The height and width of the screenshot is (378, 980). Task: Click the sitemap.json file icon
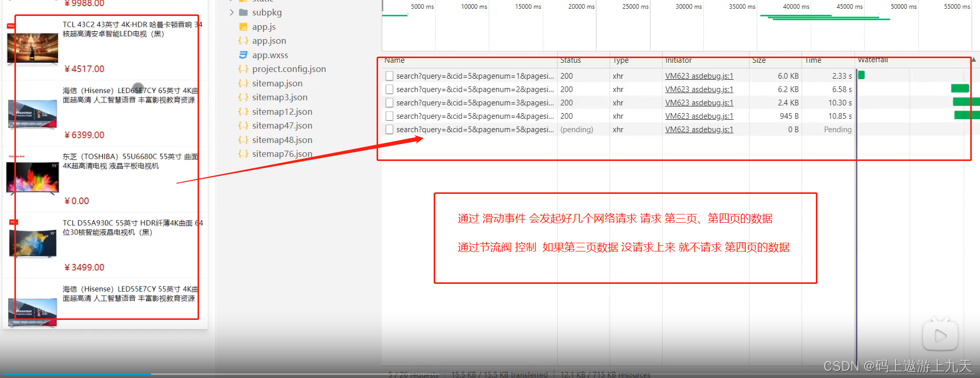tap(243, 83)
